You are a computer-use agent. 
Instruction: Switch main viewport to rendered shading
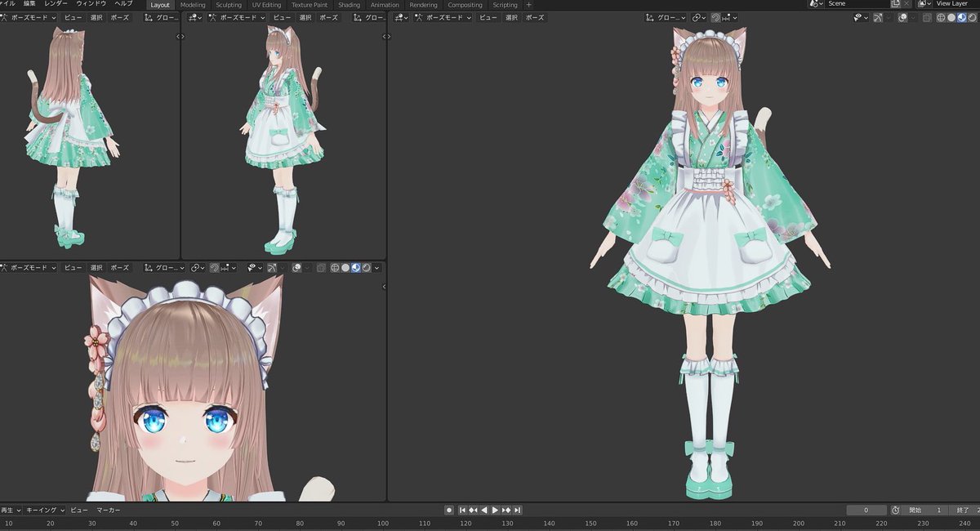click(971, 17)
